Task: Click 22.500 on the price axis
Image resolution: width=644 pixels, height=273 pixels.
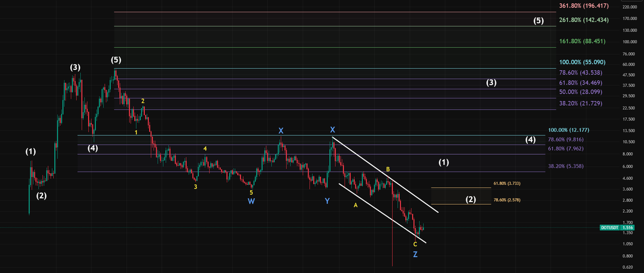Action: [628, 108]
